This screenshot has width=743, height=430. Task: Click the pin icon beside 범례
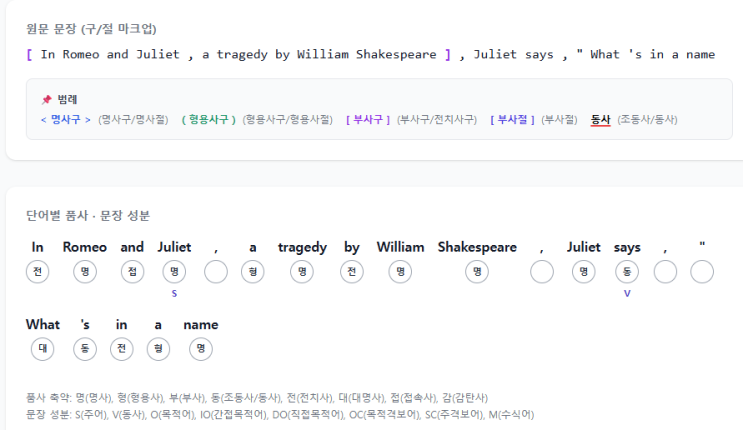(46, 100)
